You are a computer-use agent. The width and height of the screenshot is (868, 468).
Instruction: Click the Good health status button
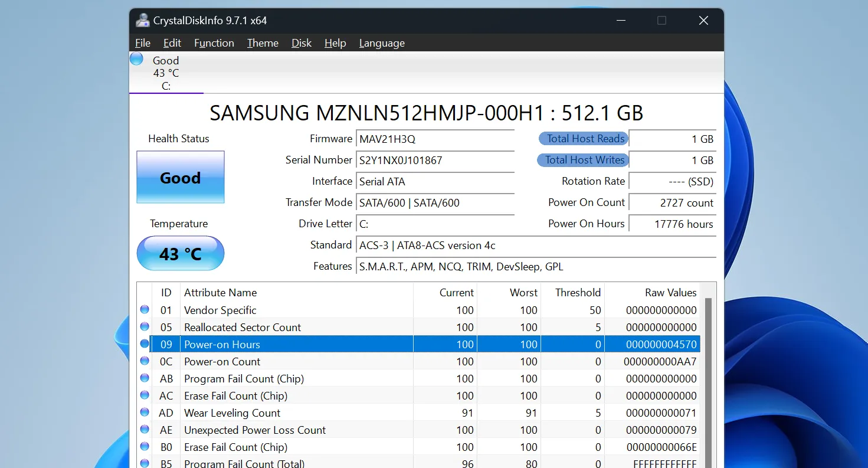181,177
